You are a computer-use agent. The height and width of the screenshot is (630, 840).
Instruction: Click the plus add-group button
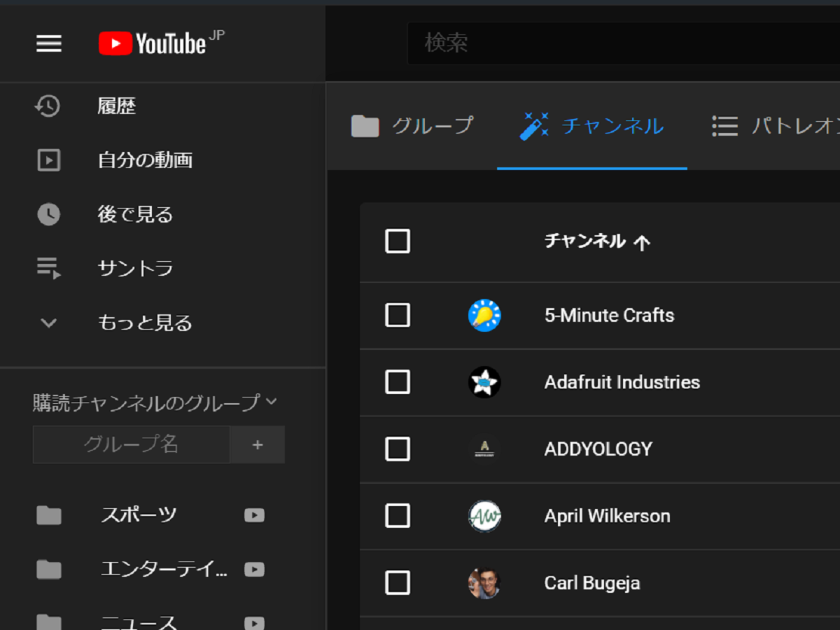pyautogui.click(x=258, y=444)
